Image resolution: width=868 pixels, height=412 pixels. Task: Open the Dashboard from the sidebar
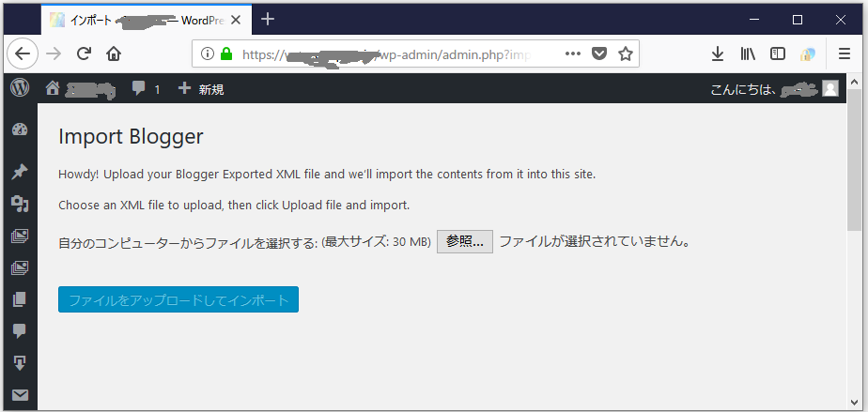20,130
